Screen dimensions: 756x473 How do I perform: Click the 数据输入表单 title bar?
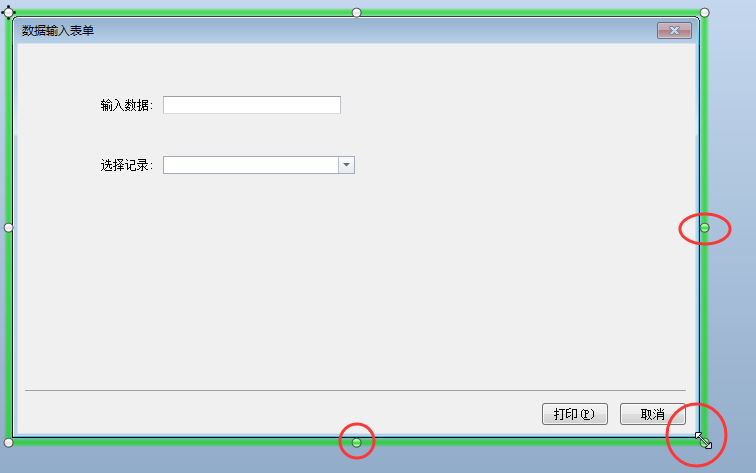338,30
